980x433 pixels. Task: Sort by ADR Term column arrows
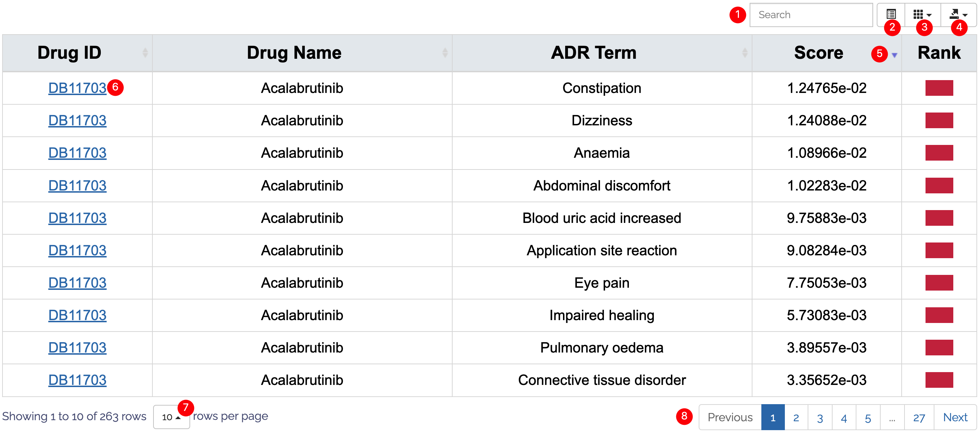745,52
